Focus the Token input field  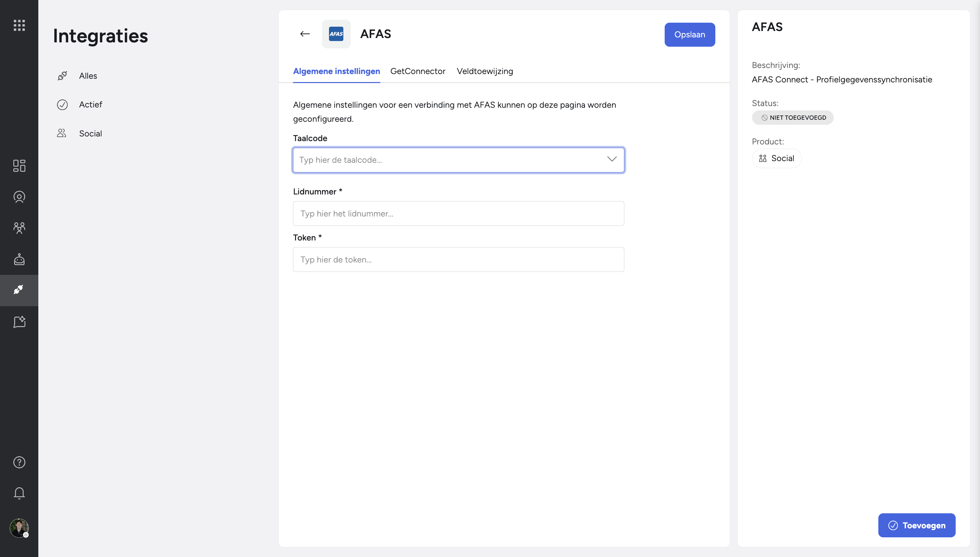(458, 259)
